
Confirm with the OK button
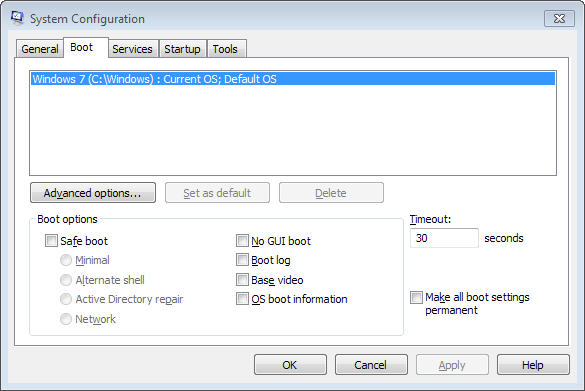(290, 365)
